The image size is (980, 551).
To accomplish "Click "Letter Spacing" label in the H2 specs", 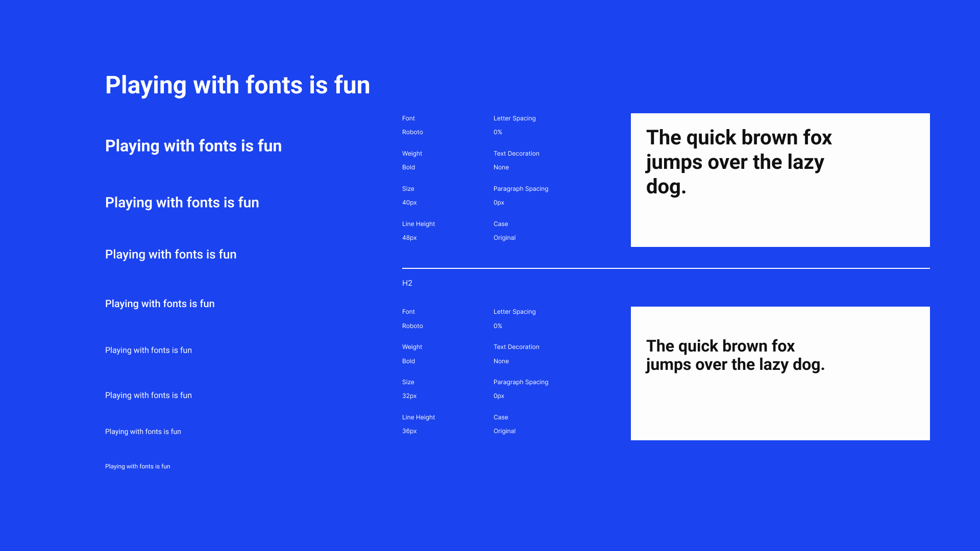I will coord(514,312).
